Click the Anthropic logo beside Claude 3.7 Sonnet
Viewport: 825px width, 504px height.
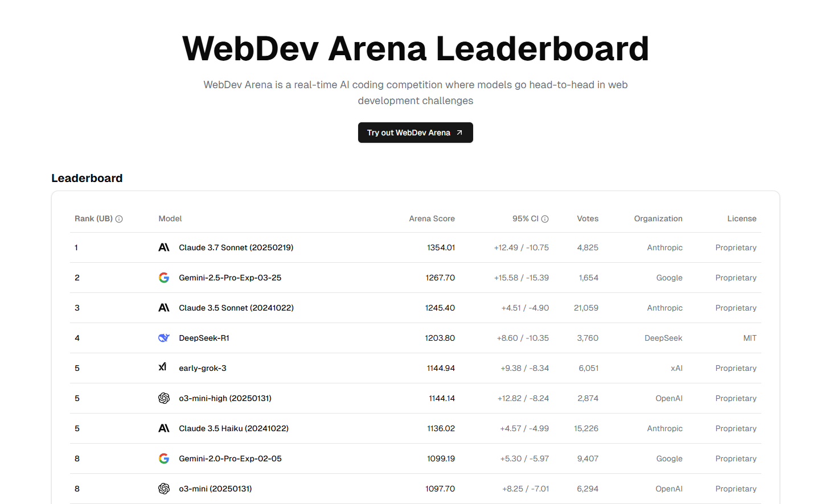click(164, 247)
